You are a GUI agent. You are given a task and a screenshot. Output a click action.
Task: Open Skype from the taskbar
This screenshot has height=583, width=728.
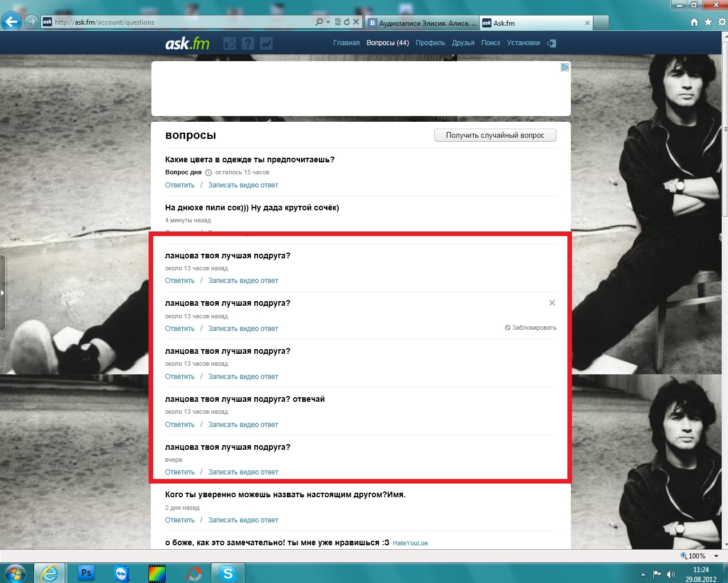click(228, 573)
